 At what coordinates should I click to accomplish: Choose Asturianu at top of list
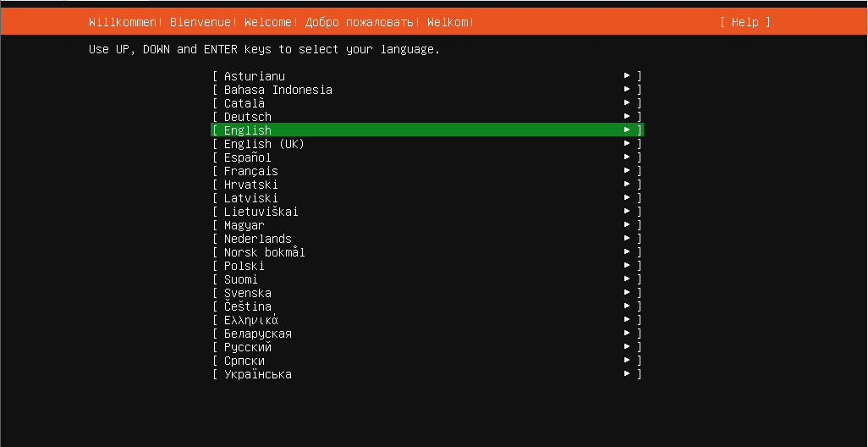255,76
